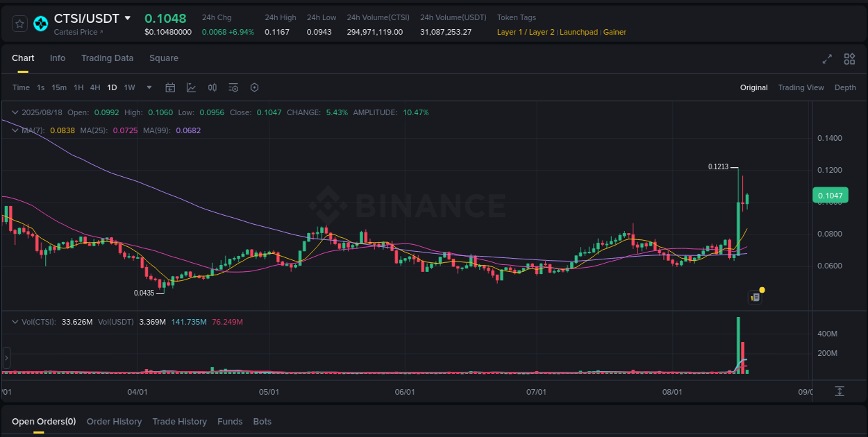Collapse the Volume indicator panel

(15, 321)
